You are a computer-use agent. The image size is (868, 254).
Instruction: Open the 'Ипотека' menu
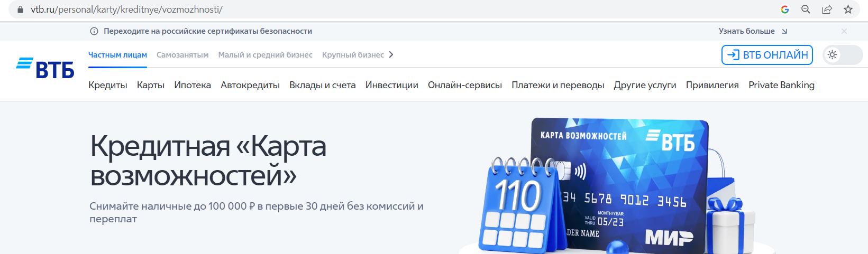pyautogui.click(x=193, y=85)
